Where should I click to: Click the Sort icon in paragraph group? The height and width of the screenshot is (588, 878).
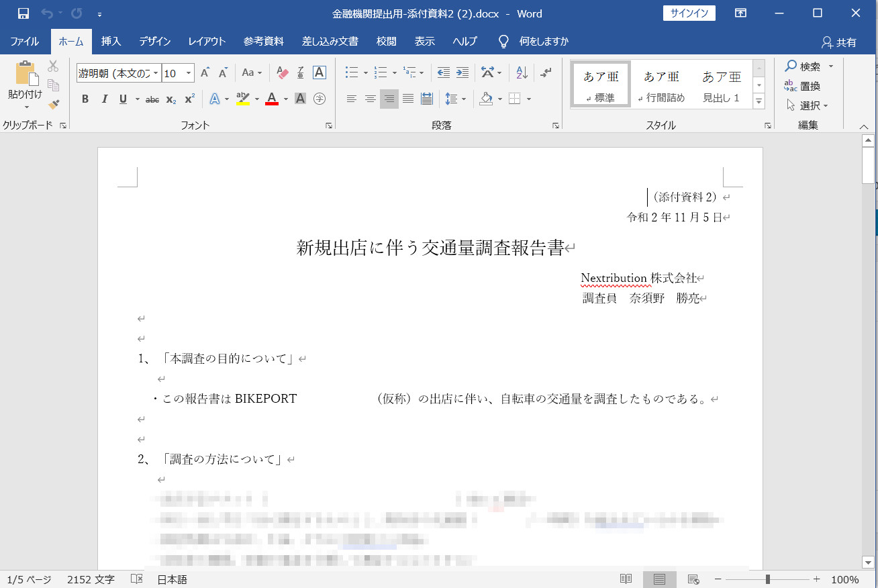[522, 72]
